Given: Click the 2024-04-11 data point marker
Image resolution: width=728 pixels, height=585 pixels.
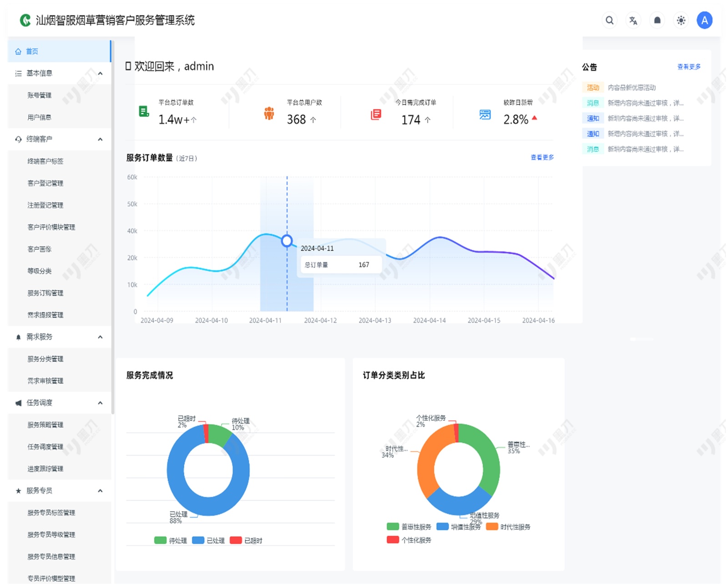Looking at the screenshot, I should coord(287,241).
